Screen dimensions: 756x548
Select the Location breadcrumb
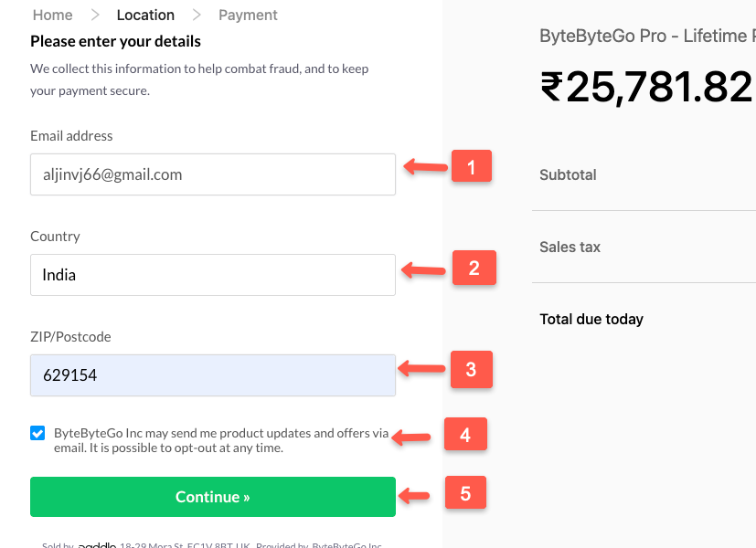145,15
